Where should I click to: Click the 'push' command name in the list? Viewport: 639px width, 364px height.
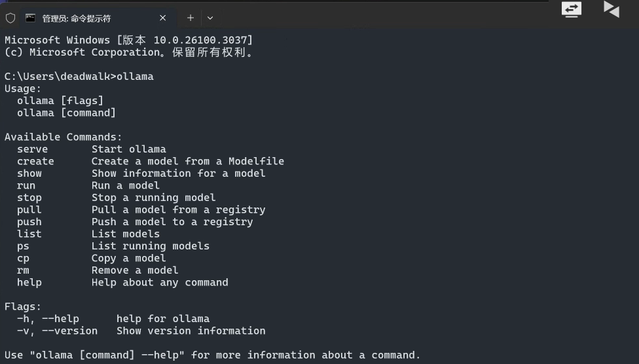pos(29,222)
